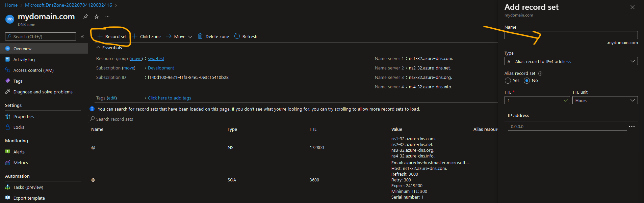Select Yes for Alias record set

tap(508, 81)
